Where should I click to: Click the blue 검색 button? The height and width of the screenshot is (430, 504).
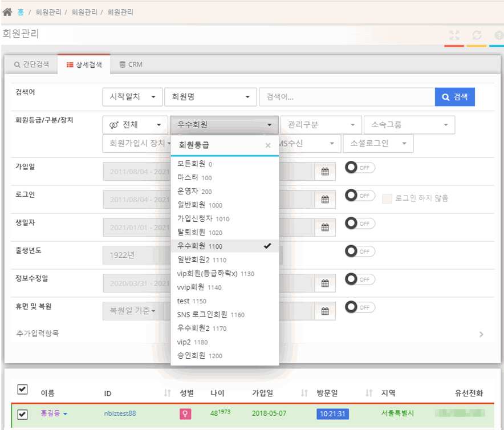coord(455,97)
